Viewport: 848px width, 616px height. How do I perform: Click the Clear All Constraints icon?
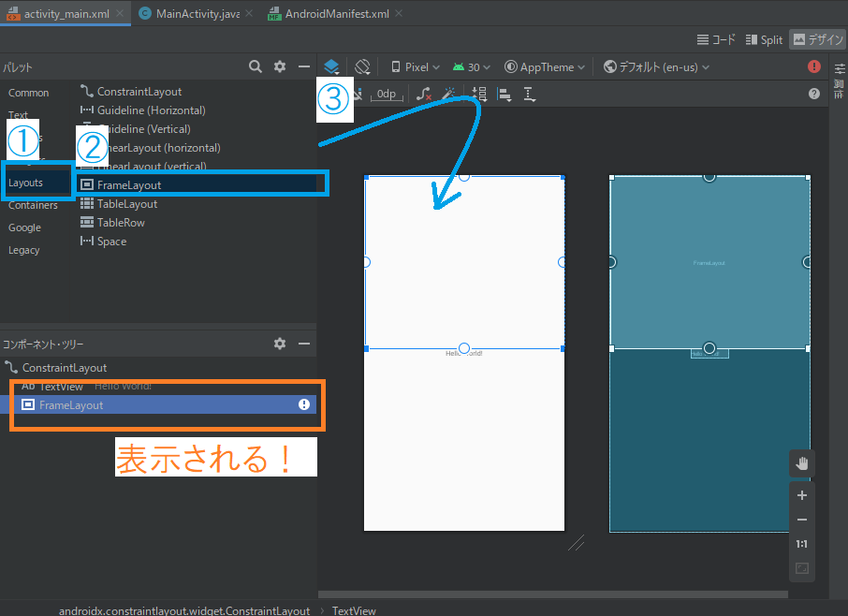click(x=423, y=94)
